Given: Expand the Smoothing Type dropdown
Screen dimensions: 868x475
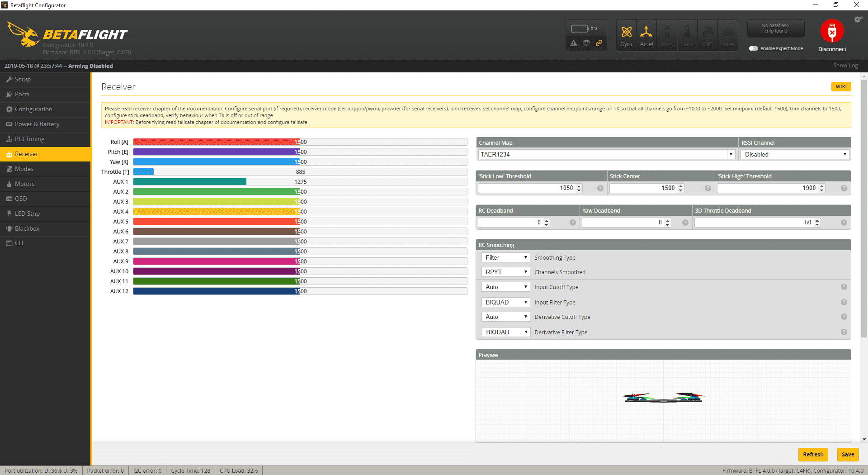Looking at the screenshot, I should (505, 257).
